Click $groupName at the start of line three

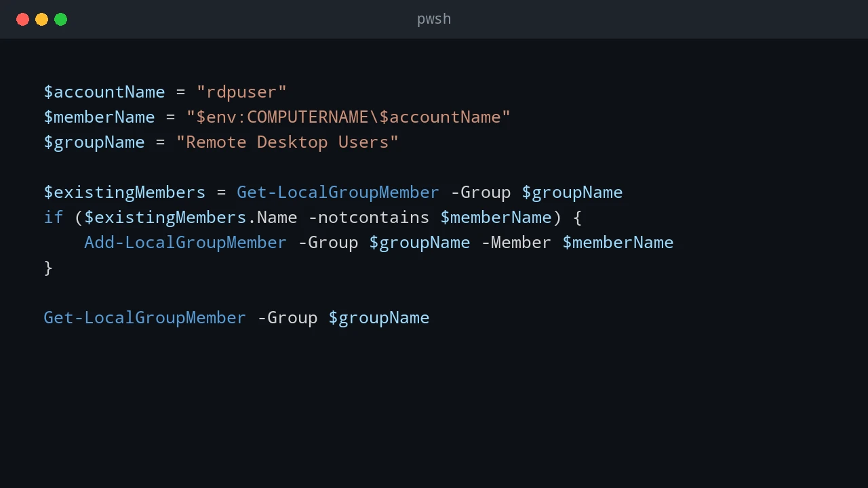(94, 142)
